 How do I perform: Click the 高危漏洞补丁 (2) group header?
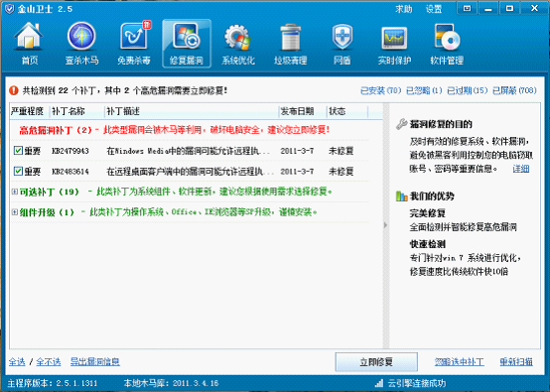point(174,130)
